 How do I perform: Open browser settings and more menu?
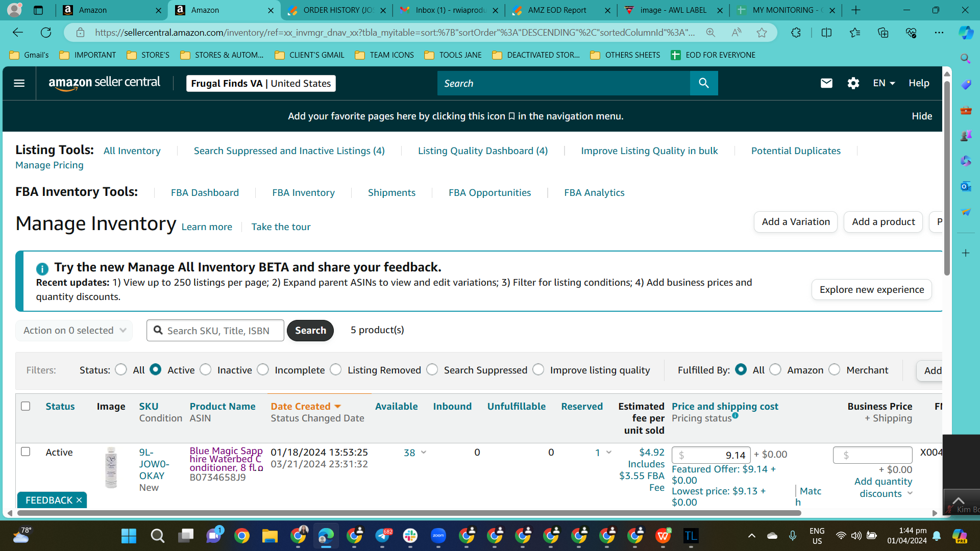pos(939,33)
